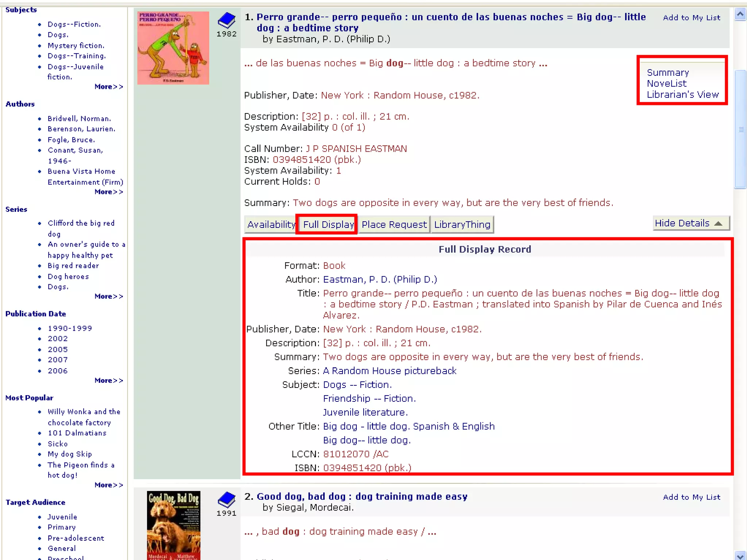Expand more Subjects with More>>
The height and width of the screenshot is (560, 747).
pyautogui.click(x=108, y=87)
